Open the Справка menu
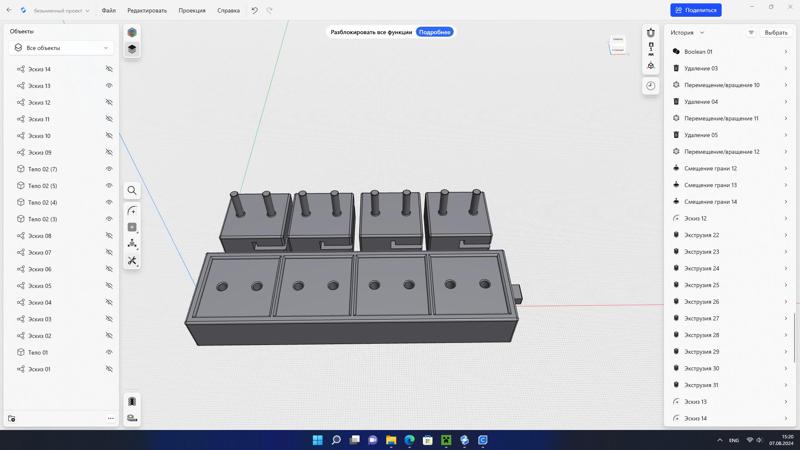Screen dimensions: 800x450 click(228, 10)
